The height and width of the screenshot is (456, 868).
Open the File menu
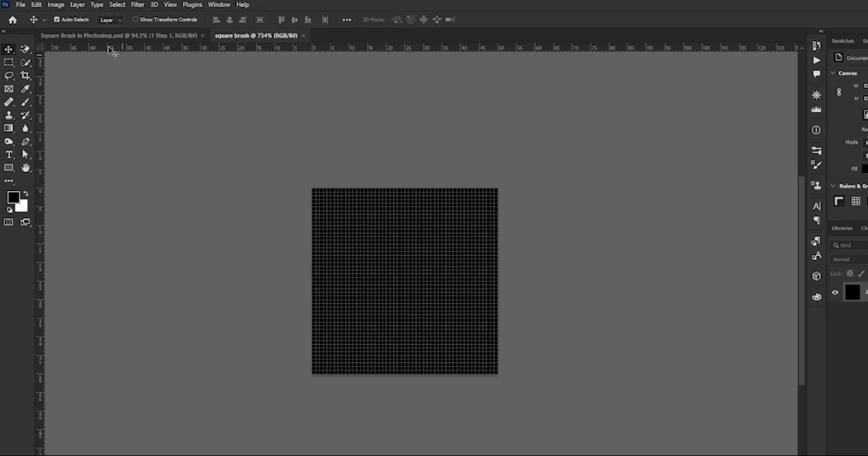point(21,4)
